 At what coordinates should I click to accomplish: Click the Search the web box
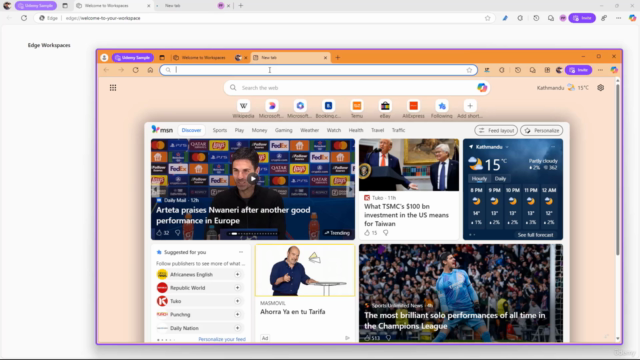(x=357, y=88)
